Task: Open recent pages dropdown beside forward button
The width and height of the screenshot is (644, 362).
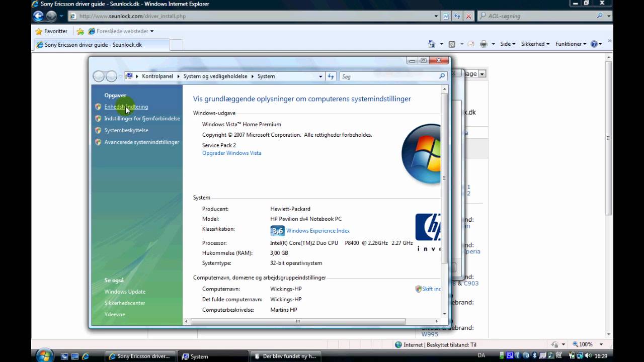Action: 61,16
